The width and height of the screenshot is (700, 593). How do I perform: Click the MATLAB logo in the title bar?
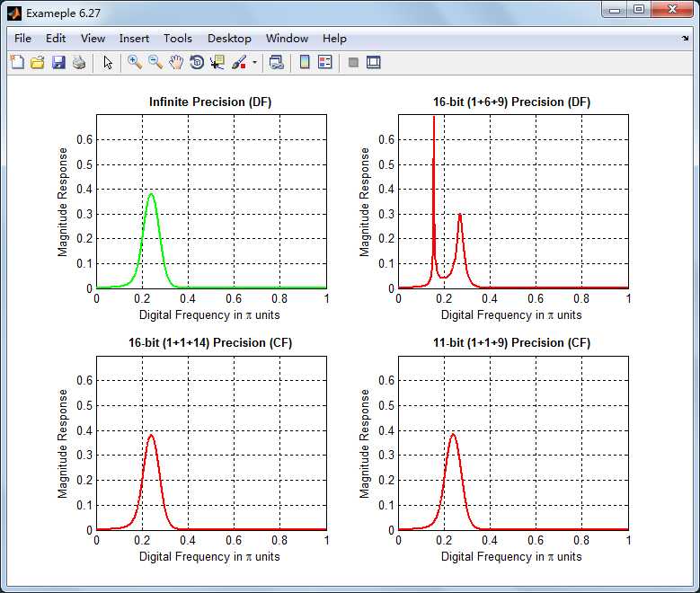click(x=14, y=13)
